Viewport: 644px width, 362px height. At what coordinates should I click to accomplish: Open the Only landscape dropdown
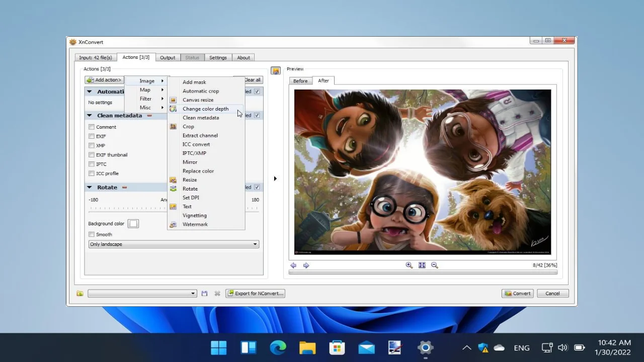(174, 244)
